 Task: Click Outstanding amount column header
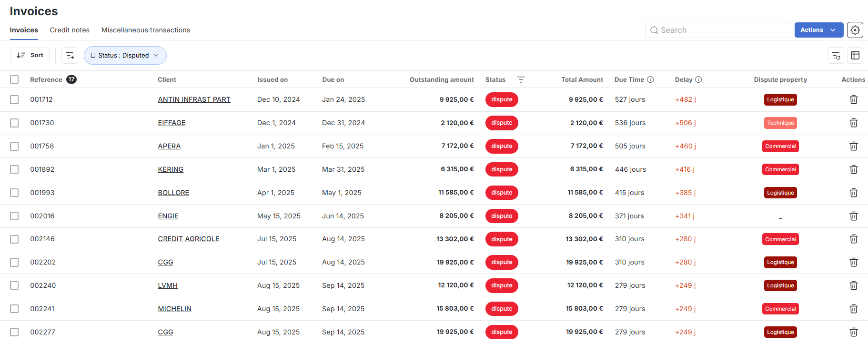coord(442,79)
